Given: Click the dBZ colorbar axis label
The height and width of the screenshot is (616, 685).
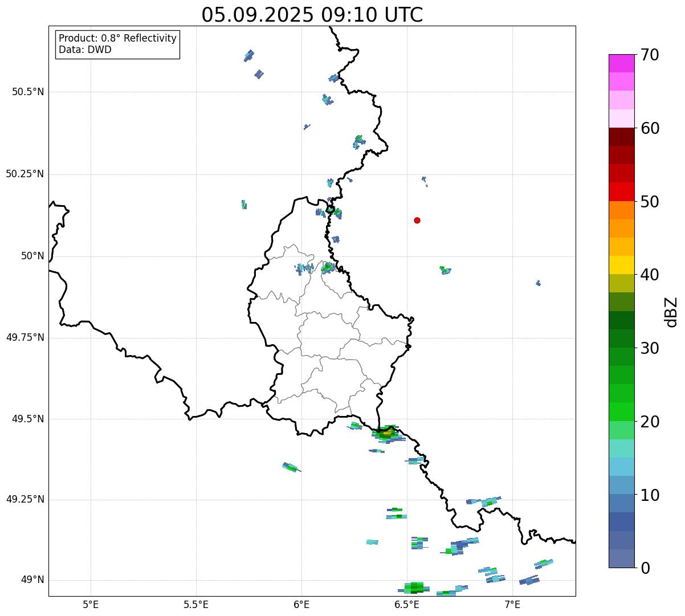Looking at the screenshot, I should point(671,312).
